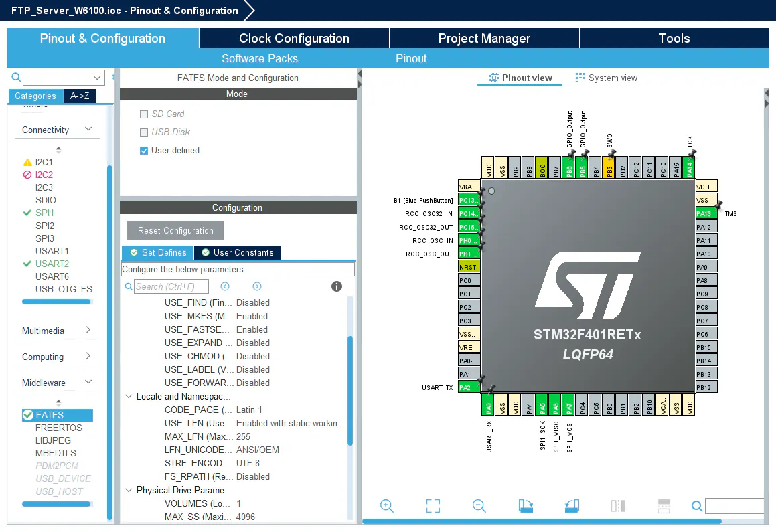
Task: Open the parameter info icon
Action: point(337,286)
